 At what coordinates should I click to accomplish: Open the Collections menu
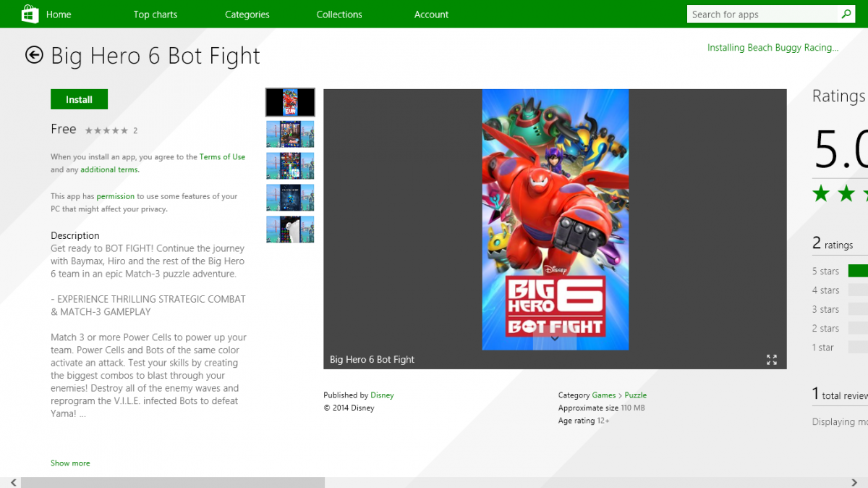coord(339,14)
